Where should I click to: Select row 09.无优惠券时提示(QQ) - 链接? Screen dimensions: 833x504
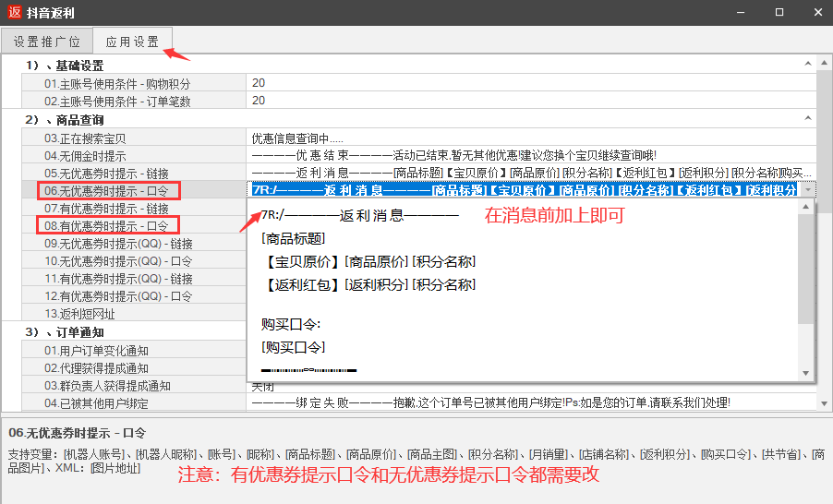point(134,244)
